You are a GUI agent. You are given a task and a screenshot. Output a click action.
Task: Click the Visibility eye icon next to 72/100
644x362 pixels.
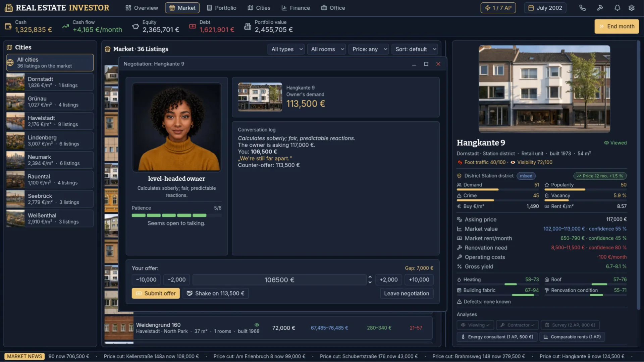click(x=513, y=162)
